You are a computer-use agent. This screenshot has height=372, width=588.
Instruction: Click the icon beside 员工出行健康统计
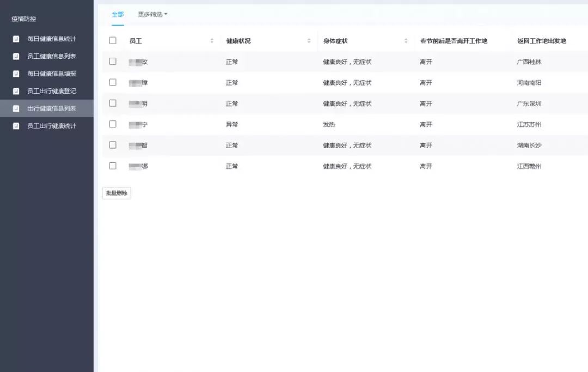(16, 126)
